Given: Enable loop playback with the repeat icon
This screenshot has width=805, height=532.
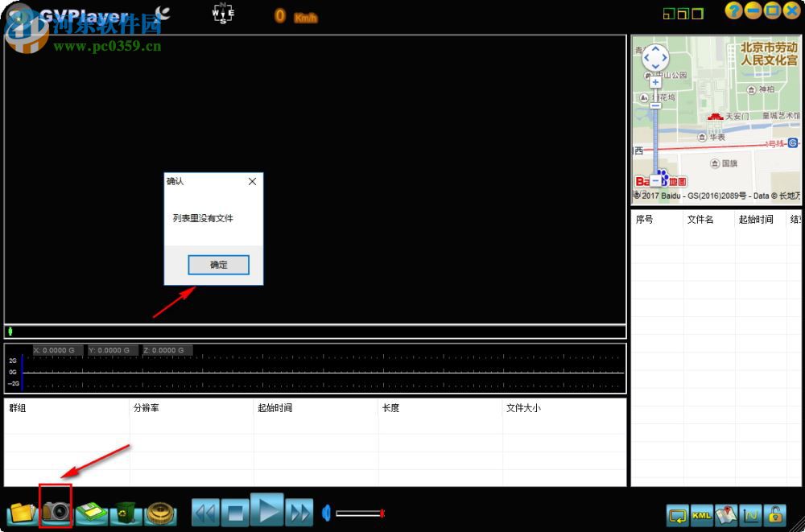Looking at the screenshot, I should 676,515.
